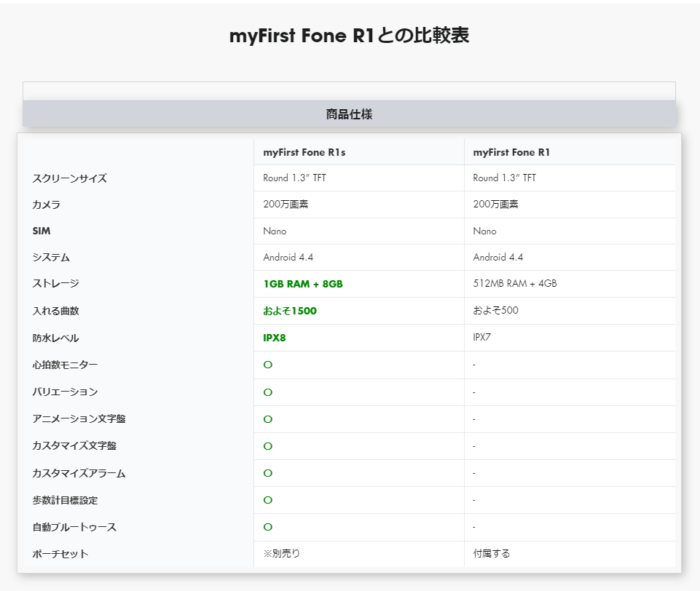Click the 歩数計目標設定 row label
This screenshot has width=700, height=591.
65,500
